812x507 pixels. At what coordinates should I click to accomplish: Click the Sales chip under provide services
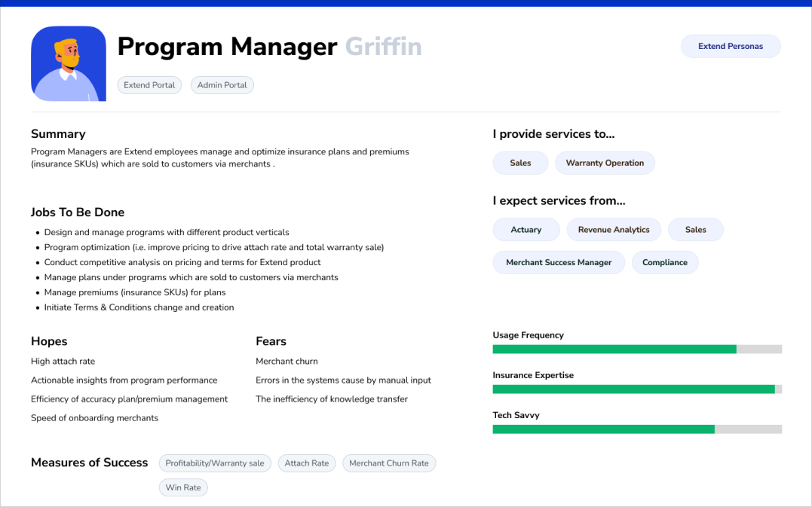coord(520,163)
